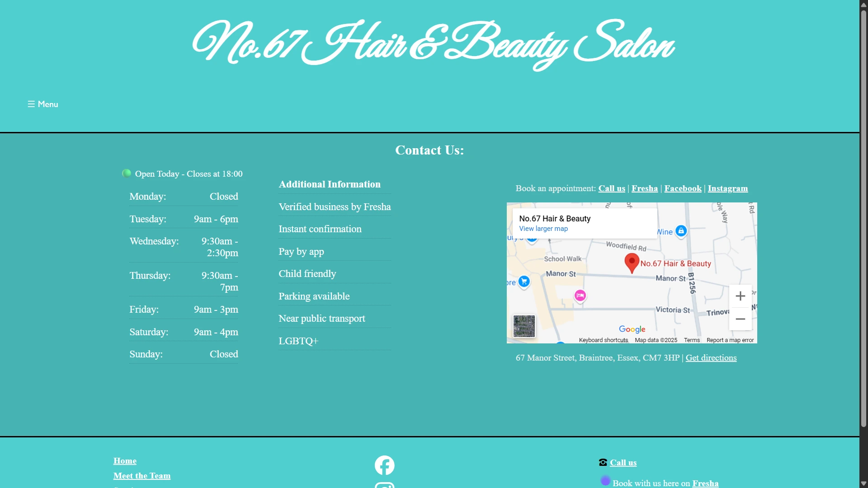Open the Instagram appointment link
The height and width of the screenshot is (488, 868).
coord(727,188)
